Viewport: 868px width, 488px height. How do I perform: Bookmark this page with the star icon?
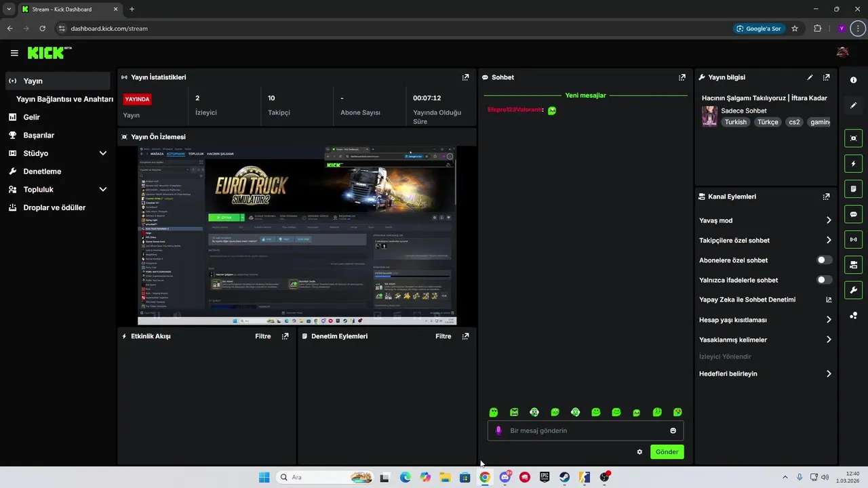coord(795,28)
